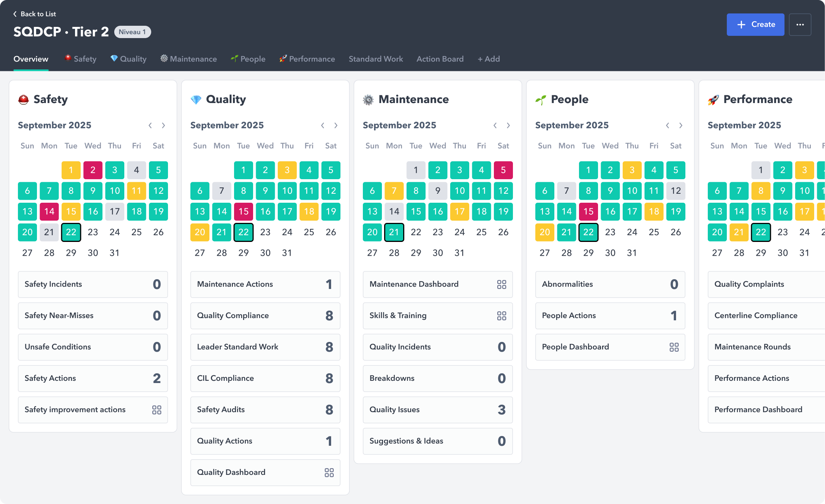Image resolution: width=825 pixels, height=504 pixels.
Task: Open the Safety Incidents metric row
Action: click(93, 284)
